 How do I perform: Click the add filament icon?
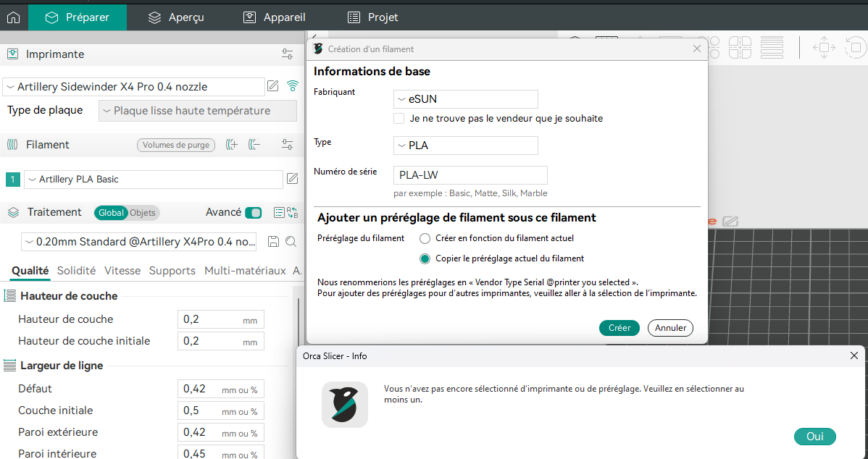click(x=231, y=145)
